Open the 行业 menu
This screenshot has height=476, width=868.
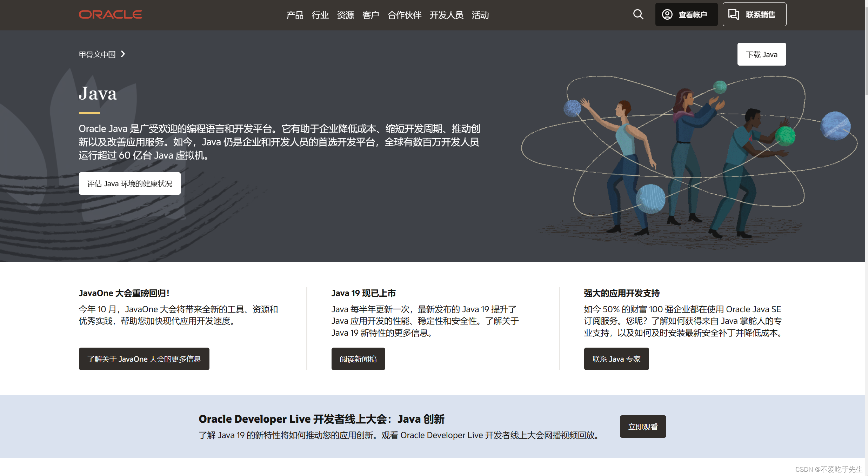tap(320, 15)
